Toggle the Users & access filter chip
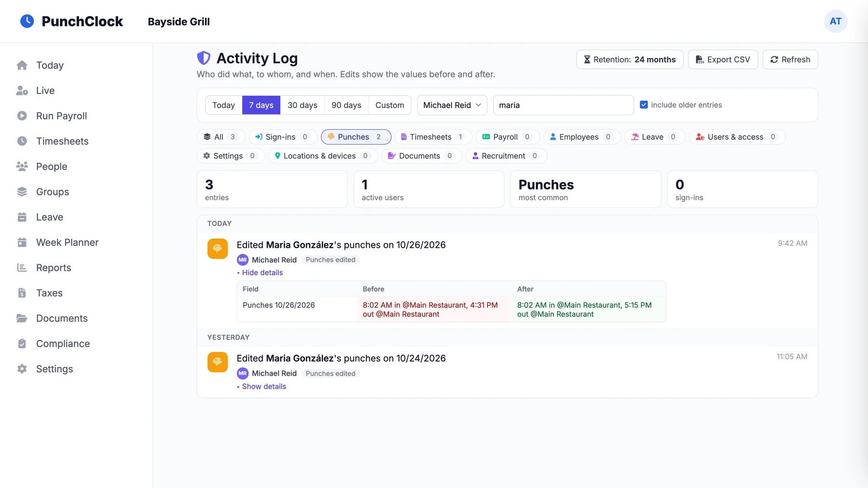Image resolution: width=868 pixels, height=488 pixels. click(737, 137)
